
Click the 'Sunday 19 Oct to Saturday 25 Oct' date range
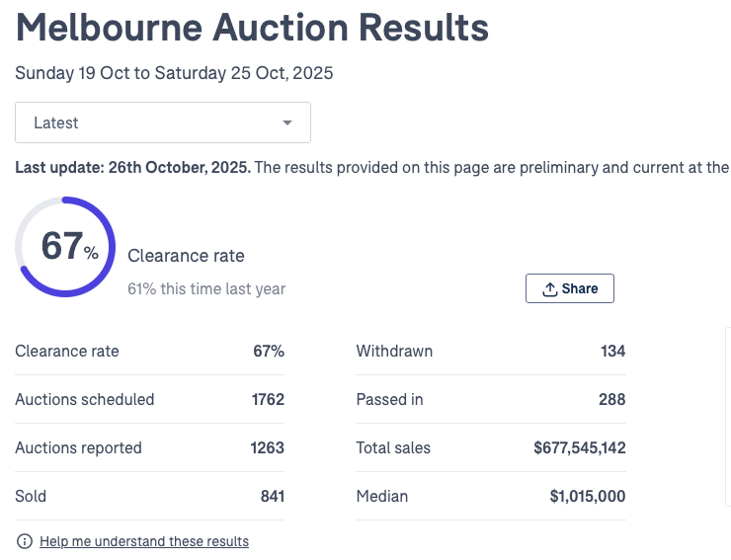tap(174, 73)
